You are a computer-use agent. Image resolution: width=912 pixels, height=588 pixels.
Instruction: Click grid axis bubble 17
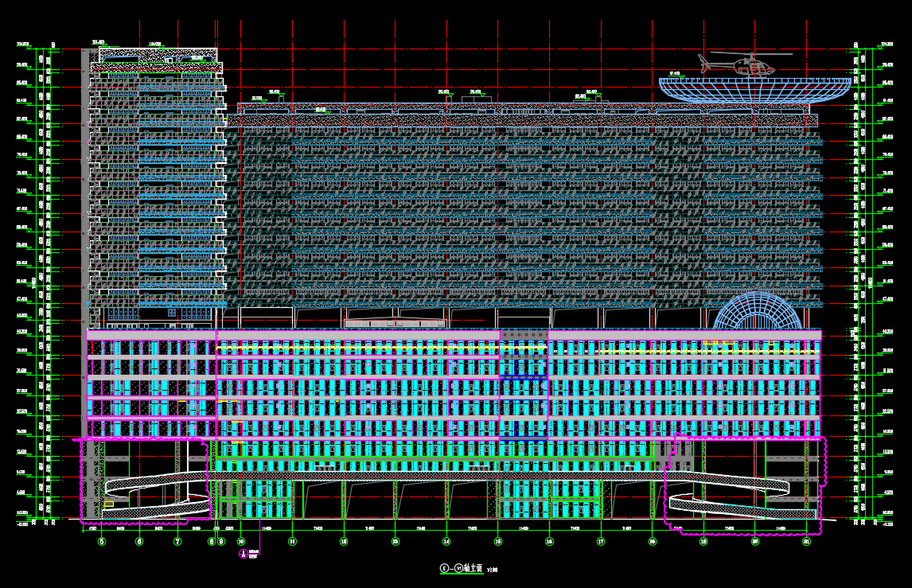(601, 542)
